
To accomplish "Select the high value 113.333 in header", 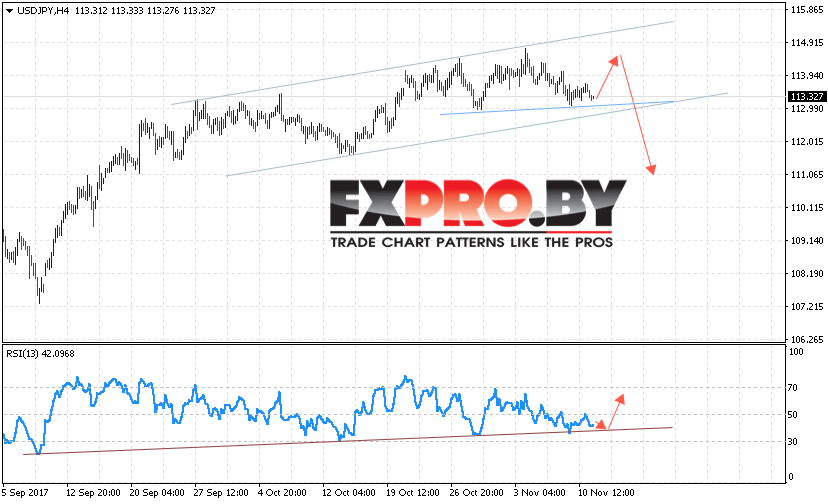I will pyautogui.click(x=127, y=11).
